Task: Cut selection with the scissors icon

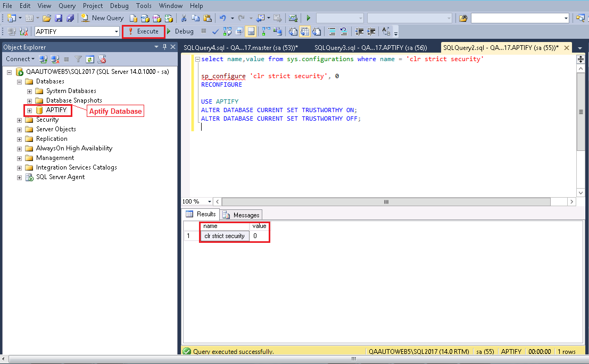Action: (184, 18)
